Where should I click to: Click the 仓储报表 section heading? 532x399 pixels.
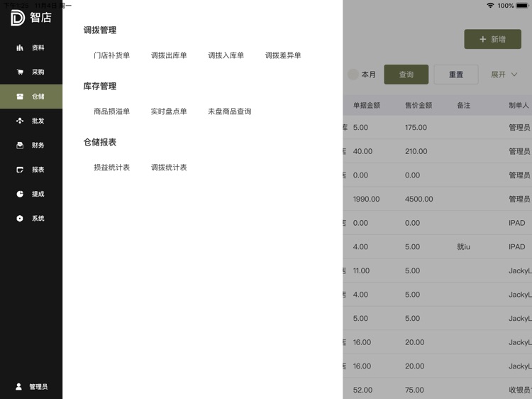pyautogui.click(x=100, y=142)
